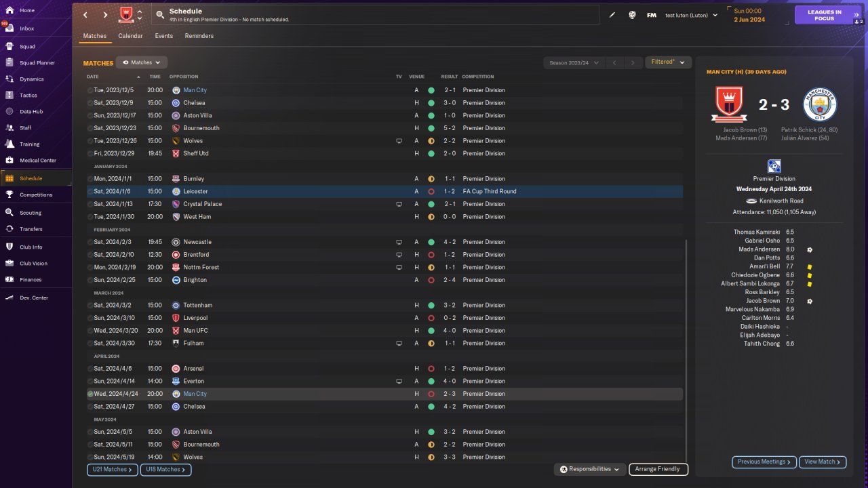Open the Medical Center icon
Image resolution: width=868 pixels, height=488 pixels.
coord(9,161)
